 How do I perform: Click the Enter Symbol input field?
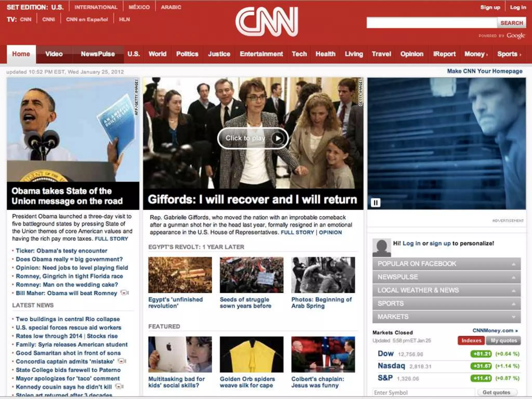(x=423, y=393)
